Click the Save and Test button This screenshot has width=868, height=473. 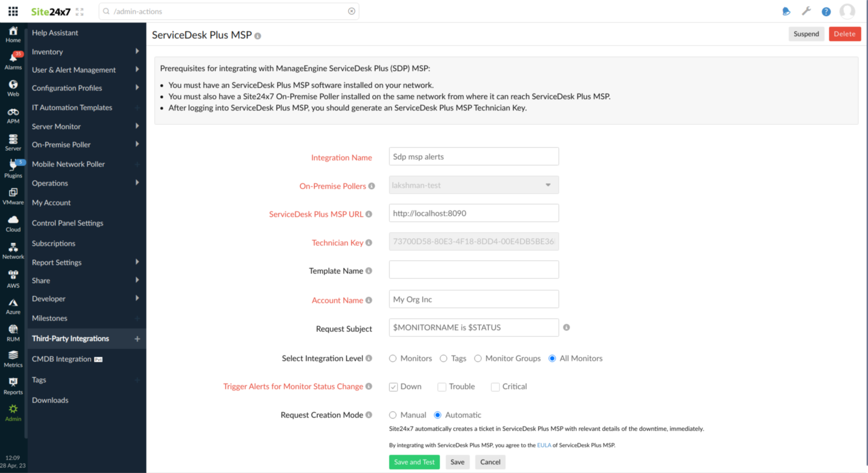[x=414, y=462]
